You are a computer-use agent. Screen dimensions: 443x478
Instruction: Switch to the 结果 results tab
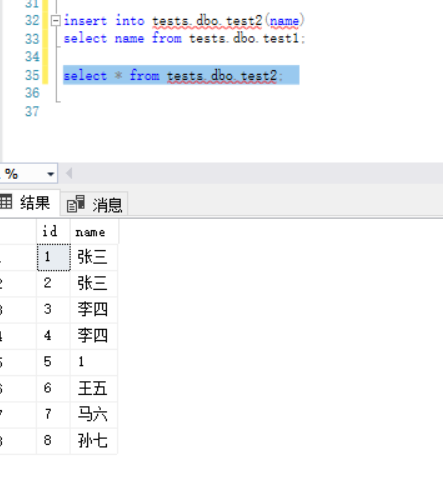click(29, 203)
